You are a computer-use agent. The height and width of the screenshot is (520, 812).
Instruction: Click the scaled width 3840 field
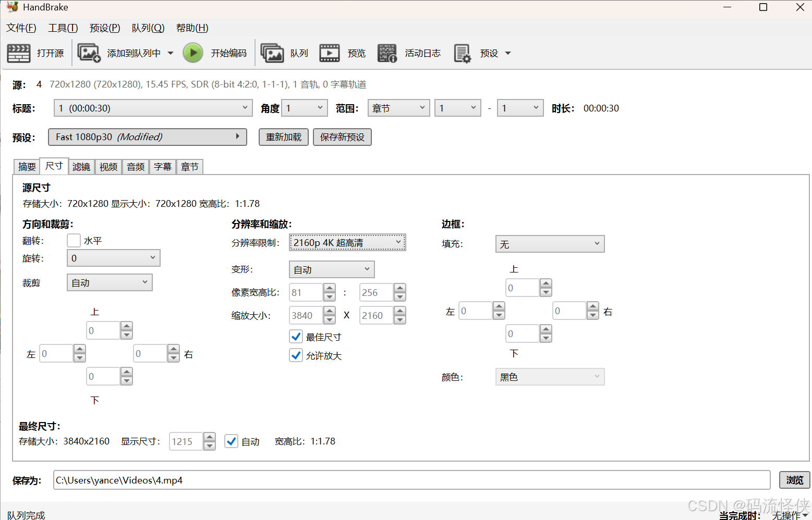tap(306, 315)
